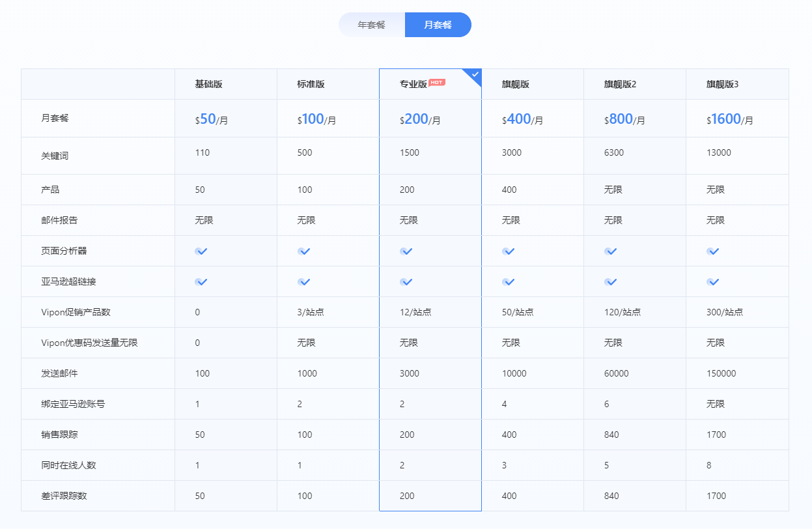Click the $1600/月 price

pos(730,119)
